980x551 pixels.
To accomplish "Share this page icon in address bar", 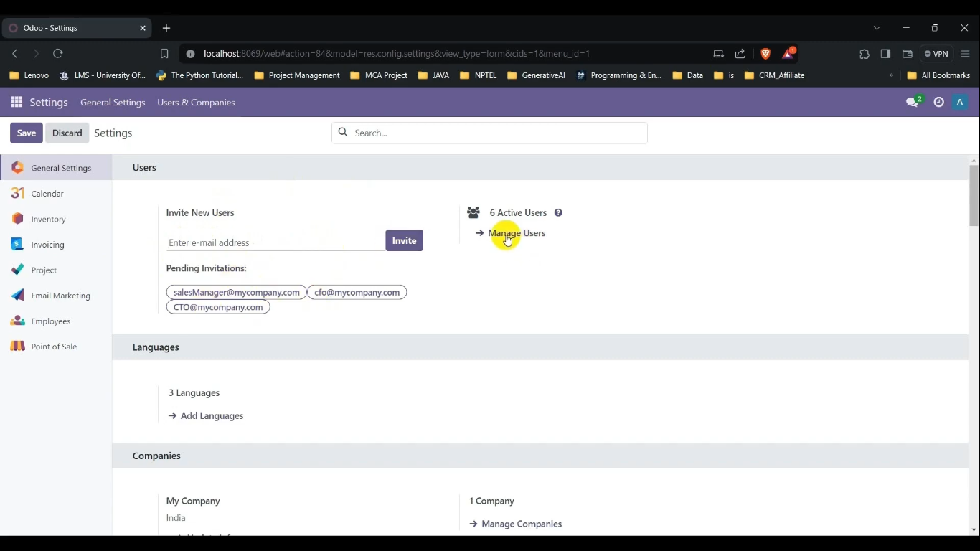I will pos(740,54).
